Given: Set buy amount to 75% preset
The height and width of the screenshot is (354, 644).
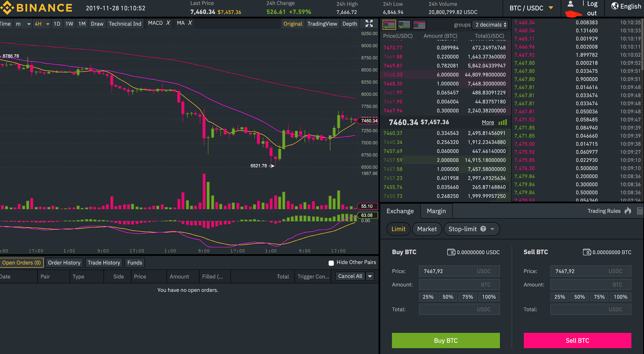Looking at the screenshot, I should tap(468, 297).
